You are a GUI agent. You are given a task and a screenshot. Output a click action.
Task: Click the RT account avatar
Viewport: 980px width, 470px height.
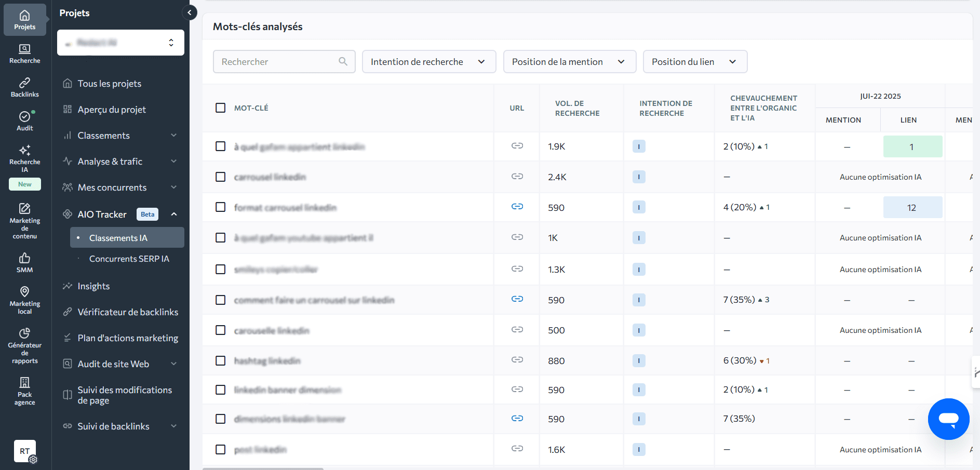click(x=25, y=451)
